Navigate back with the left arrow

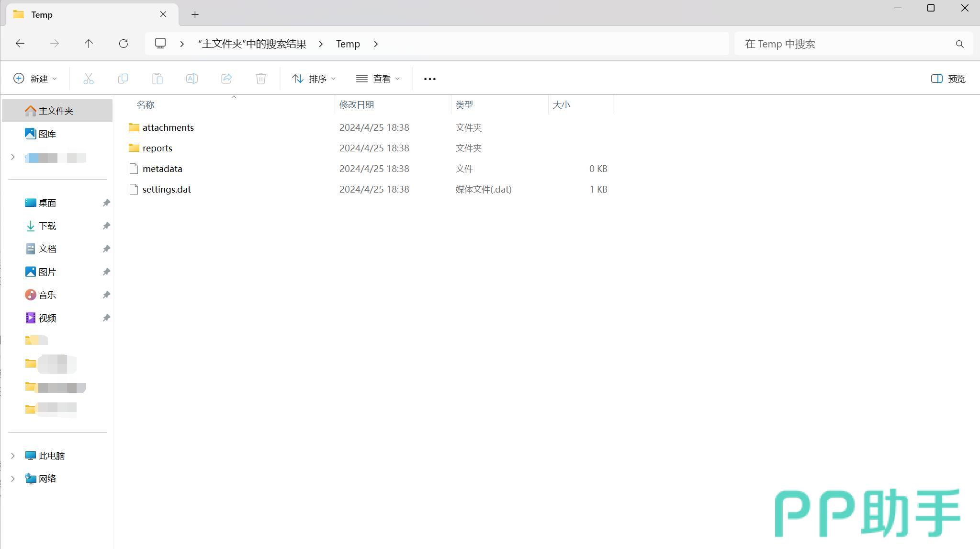point(20,44)
